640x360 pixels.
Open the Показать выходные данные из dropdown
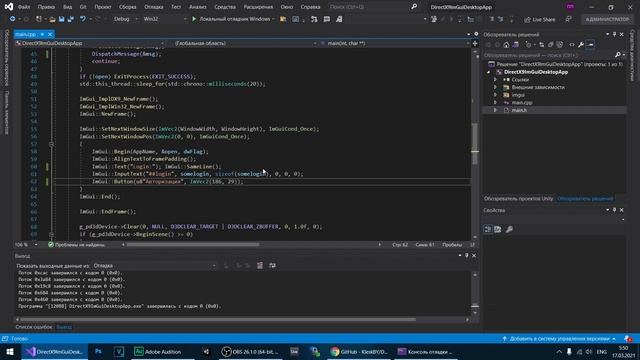click(154, 266)
